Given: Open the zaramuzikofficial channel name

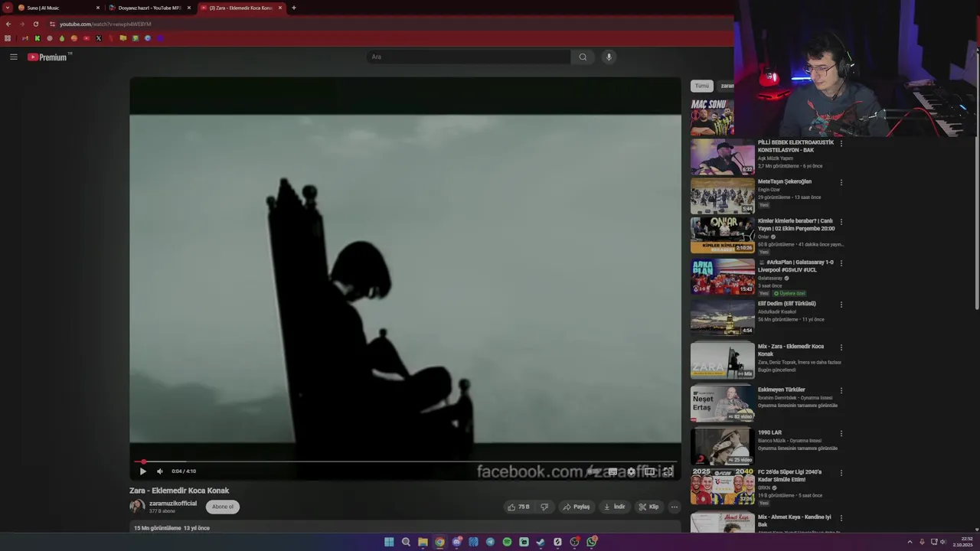Looking at the screenshot, I should [173, 504].
